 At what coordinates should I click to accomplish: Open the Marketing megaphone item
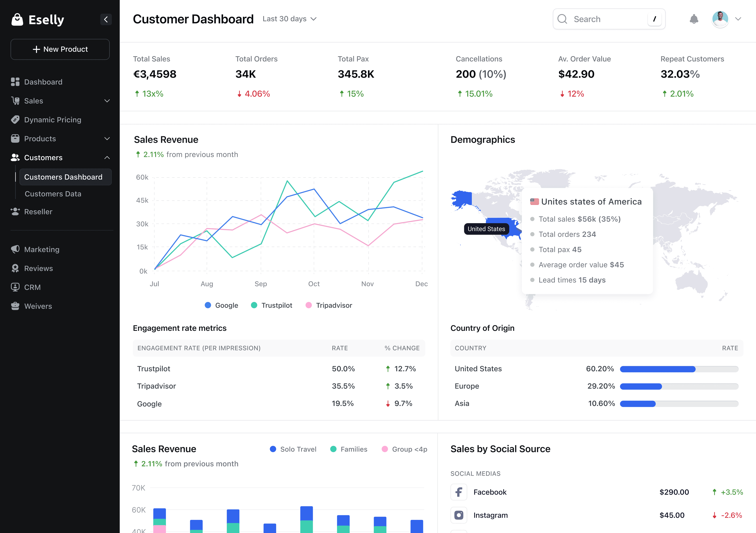[x=42, y=249]
